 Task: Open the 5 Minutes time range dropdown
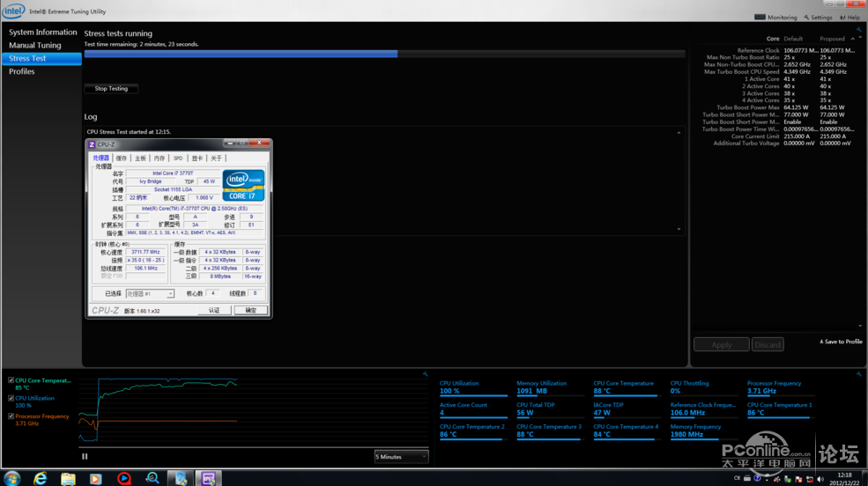(401, 457)
